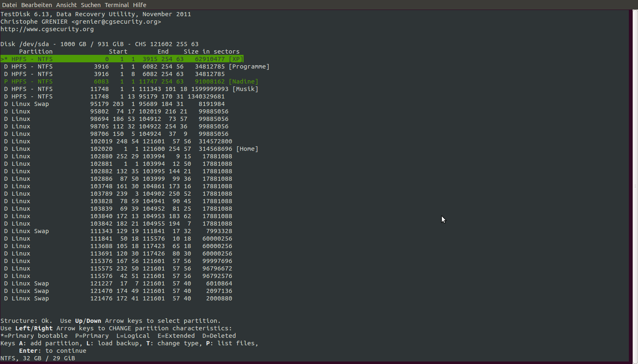Click the Linux row starting at 98694
The height and width of the screenshot is (364, 638).
(116, 119)
